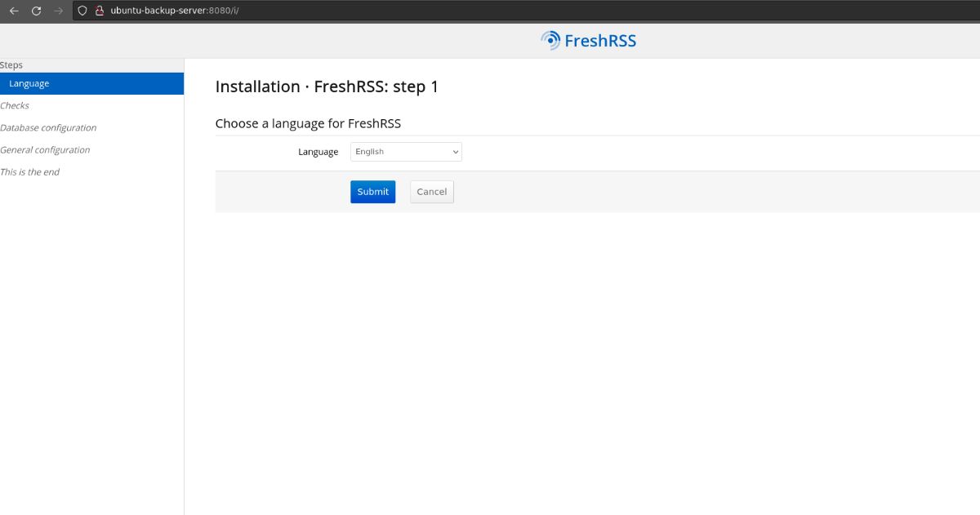Screen dimensions: 980x515
Task: Click the broken padlock security icon
Action: [98, 11]
